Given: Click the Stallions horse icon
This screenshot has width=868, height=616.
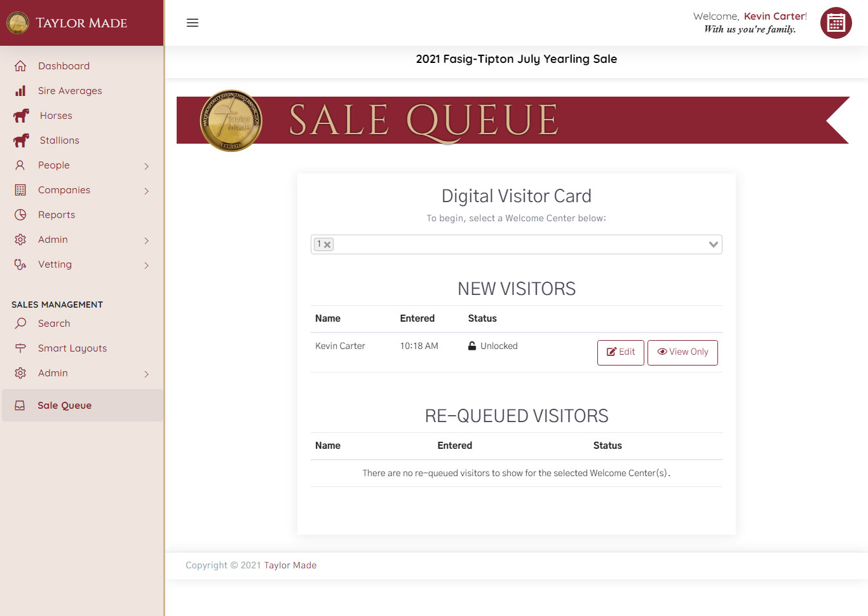Looking at the screenshot, I should pyautogui.click(x=21, y=140).
